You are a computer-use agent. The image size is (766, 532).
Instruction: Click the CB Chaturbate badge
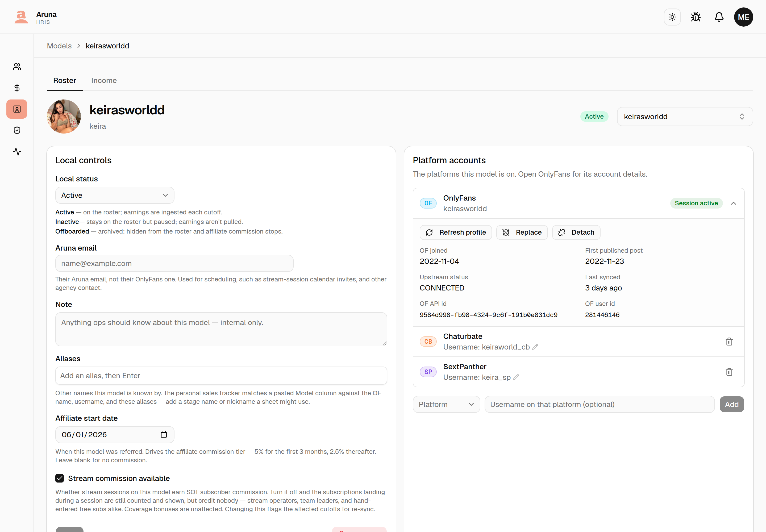(428, 342)
